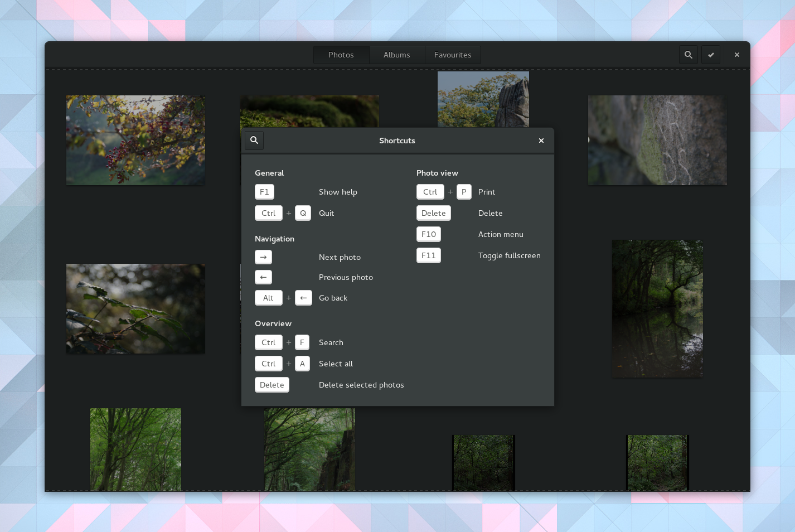Click Ctrl key in the Quit shortcut
Viewport: 795px width, 532px height.
pos(269,213)
